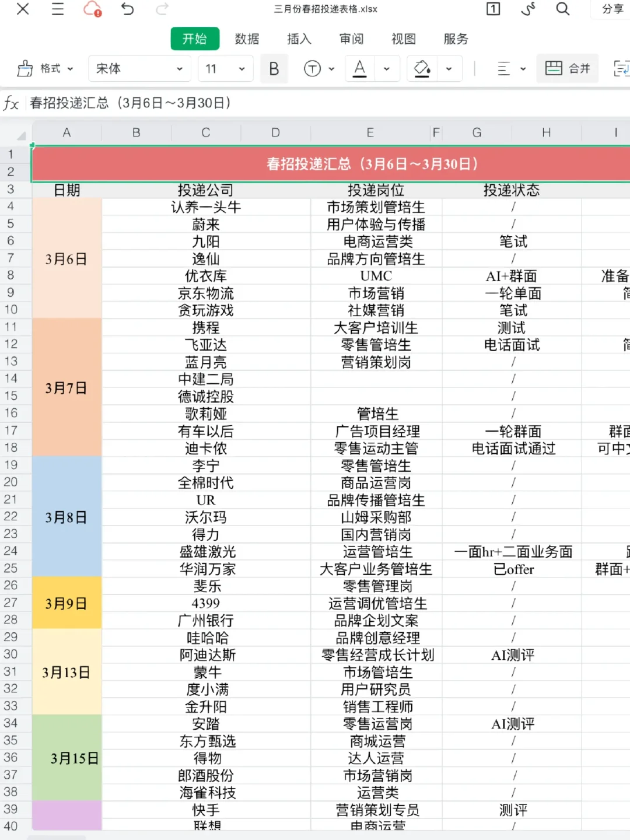Open the hamburger menu icon

58,9
